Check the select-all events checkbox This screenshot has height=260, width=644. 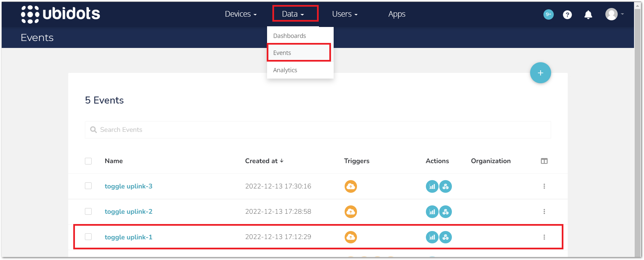point(88,161)
